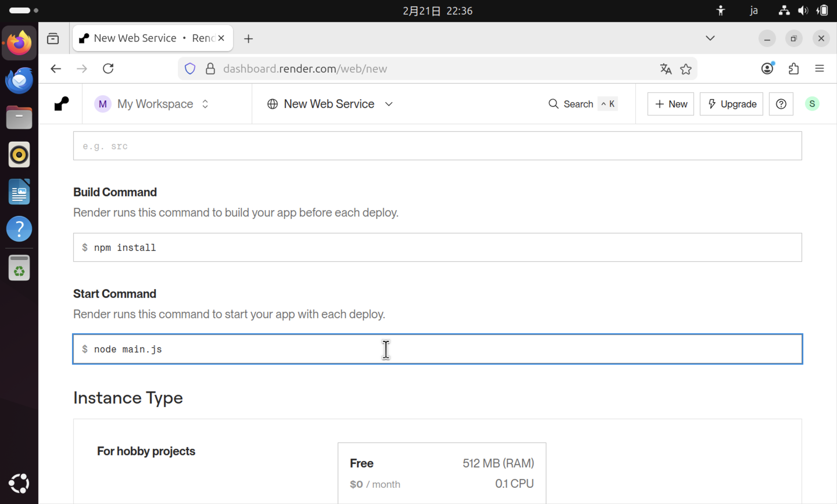Click the tracking protection shield icon
The height and width of the screenshot is (504, 837).
coord(190,69)
